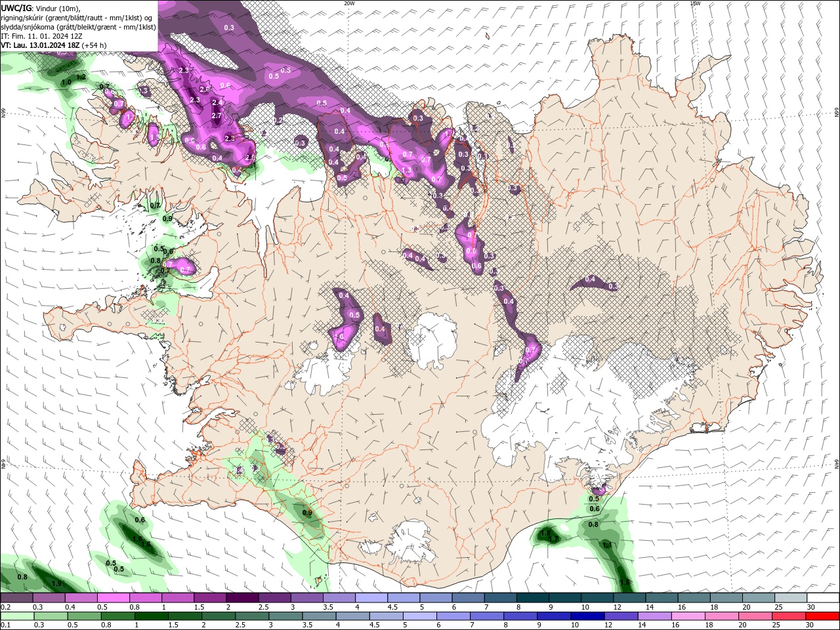Click the dark teal swatch above top-row label 9
Image resolution: width=840 pixels, height=630 pixels.
564,598
